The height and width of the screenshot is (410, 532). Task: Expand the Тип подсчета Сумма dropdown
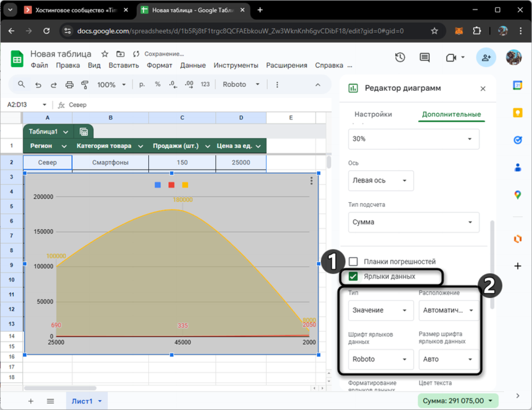point(414,222)
